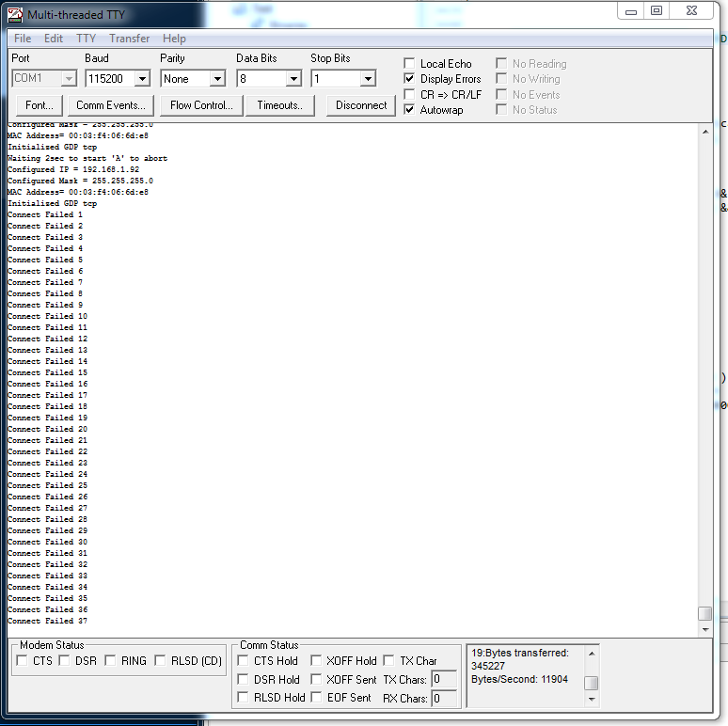
Task: Open the TTY menu
Action: [x=86, y=39]
